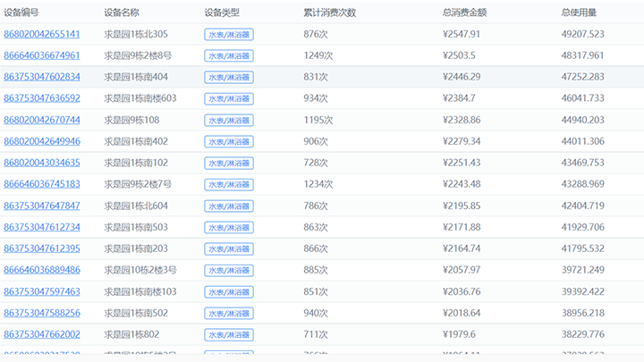Screen dimensions: 644x362
Task: Click total usage value 49207.523
Action: [583, 34]
